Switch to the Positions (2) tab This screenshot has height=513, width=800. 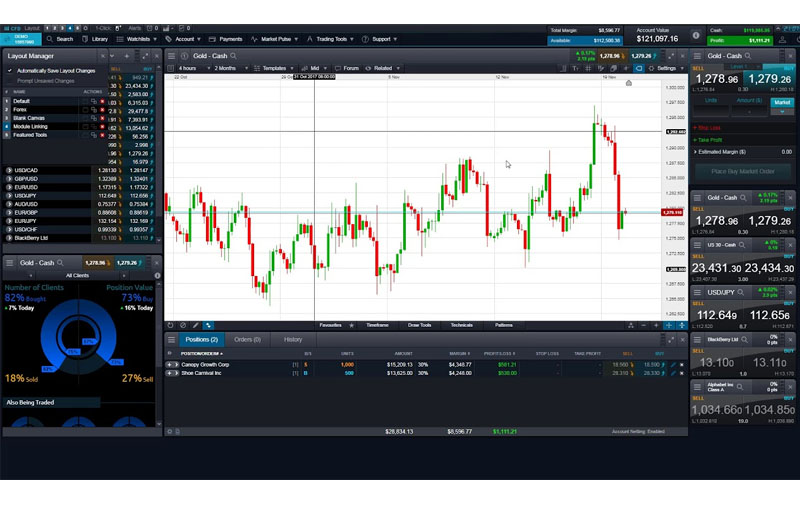click(x=202, y=339)
